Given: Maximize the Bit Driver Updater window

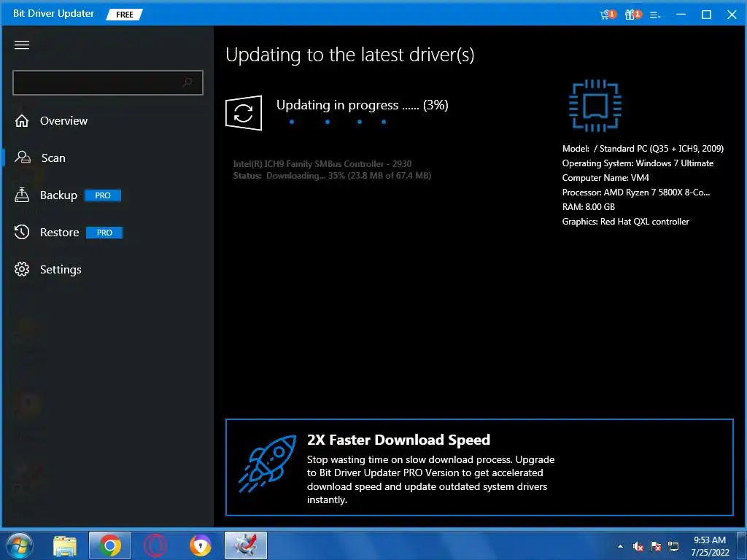Looking at the screenshot, I should pyautogui.click(x=706, y=15).
